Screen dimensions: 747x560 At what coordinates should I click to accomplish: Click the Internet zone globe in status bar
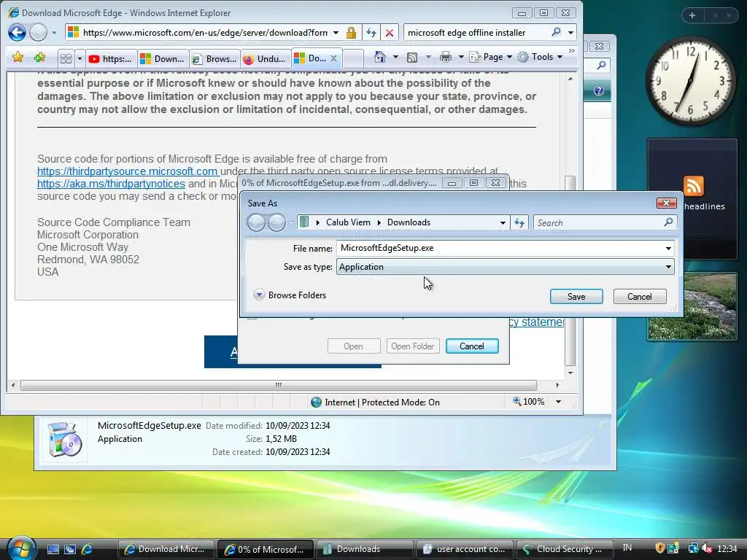point(316,402)
